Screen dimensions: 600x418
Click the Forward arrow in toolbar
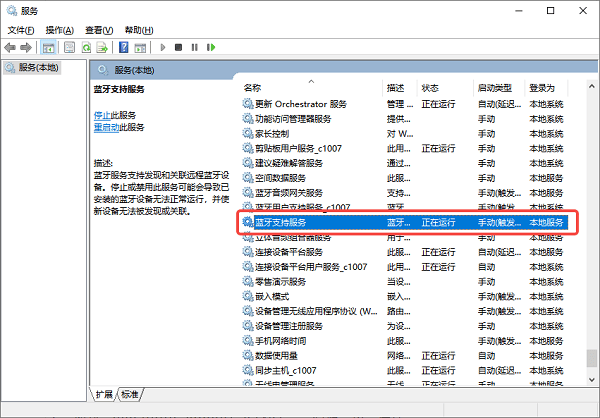(25, 47)
